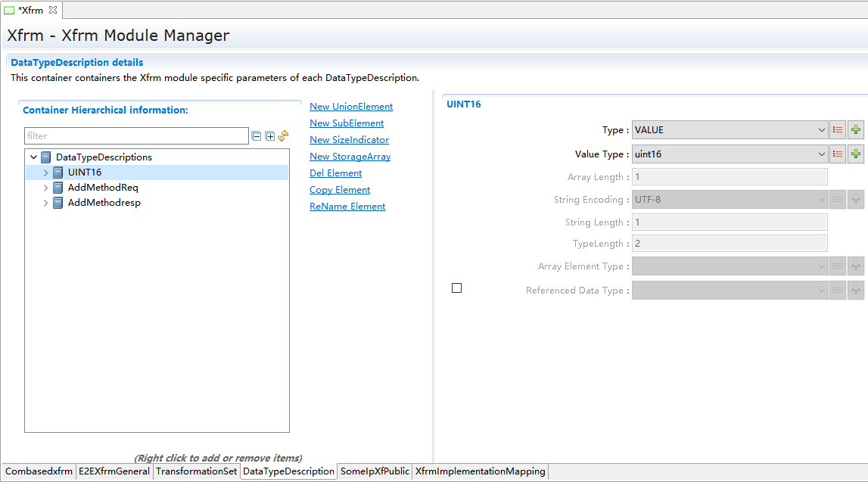Select the UINT16 item in the tree
The width and height of the screenshot is (868, 482).
pyautogui.click(x=84, y=173)
